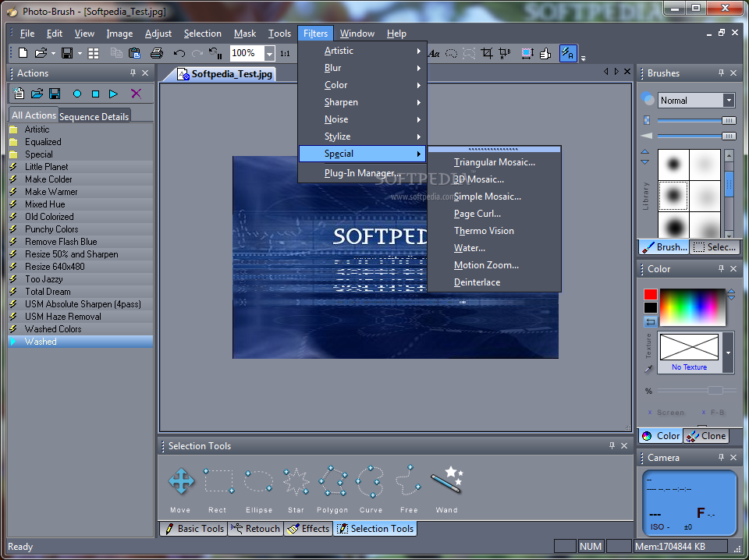Open the thumbnail grid browser icon
The image size is (749, 560).
click(94, 53)
